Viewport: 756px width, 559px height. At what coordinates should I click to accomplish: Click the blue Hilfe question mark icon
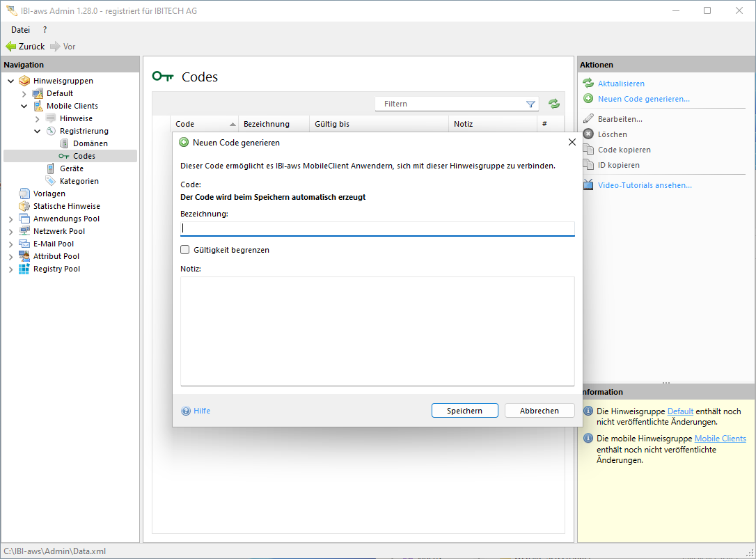(x=186, y=411)
